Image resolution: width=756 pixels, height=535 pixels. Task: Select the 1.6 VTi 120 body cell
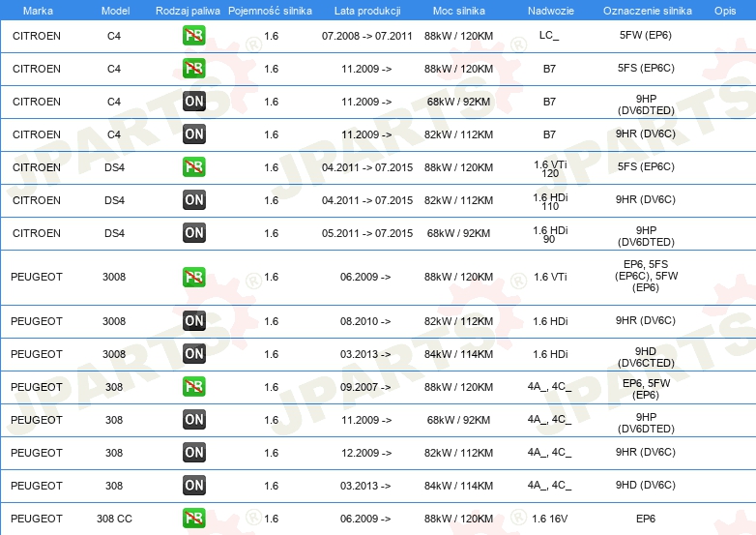point(550,169)
